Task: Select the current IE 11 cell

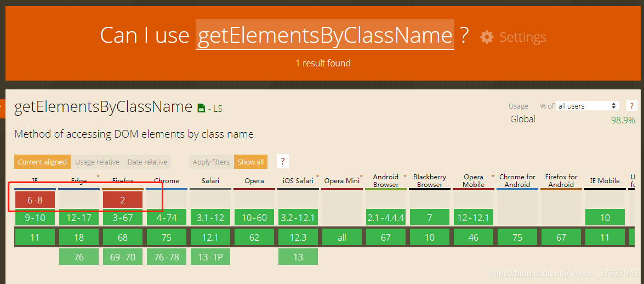Action: [x=35, y=237]
